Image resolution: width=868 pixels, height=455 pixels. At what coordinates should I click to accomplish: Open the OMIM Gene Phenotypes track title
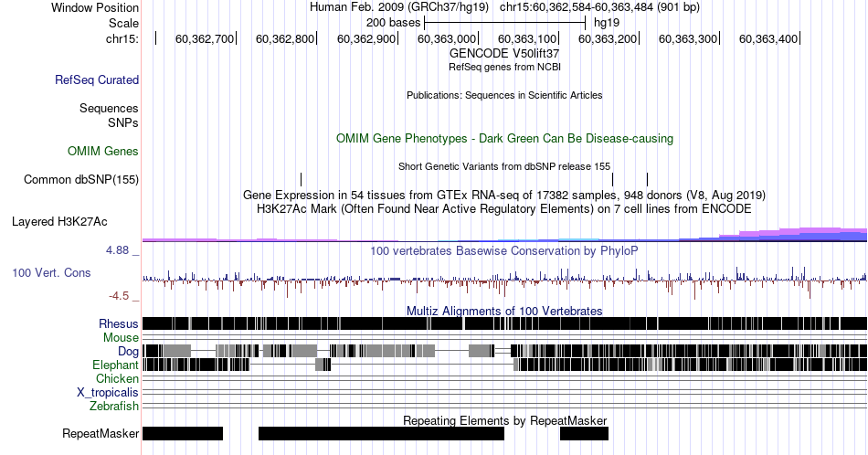coord(504,138)
